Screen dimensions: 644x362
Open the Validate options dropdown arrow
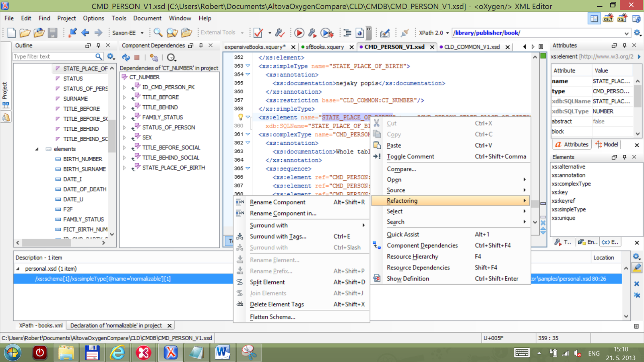(x=270, y=33)
